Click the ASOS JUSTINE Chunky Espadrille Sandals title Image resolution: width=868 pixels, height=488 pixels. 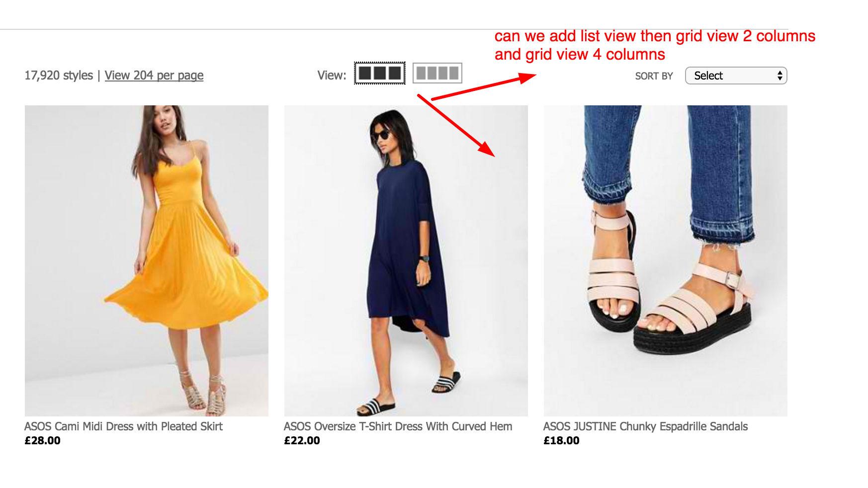645,426
